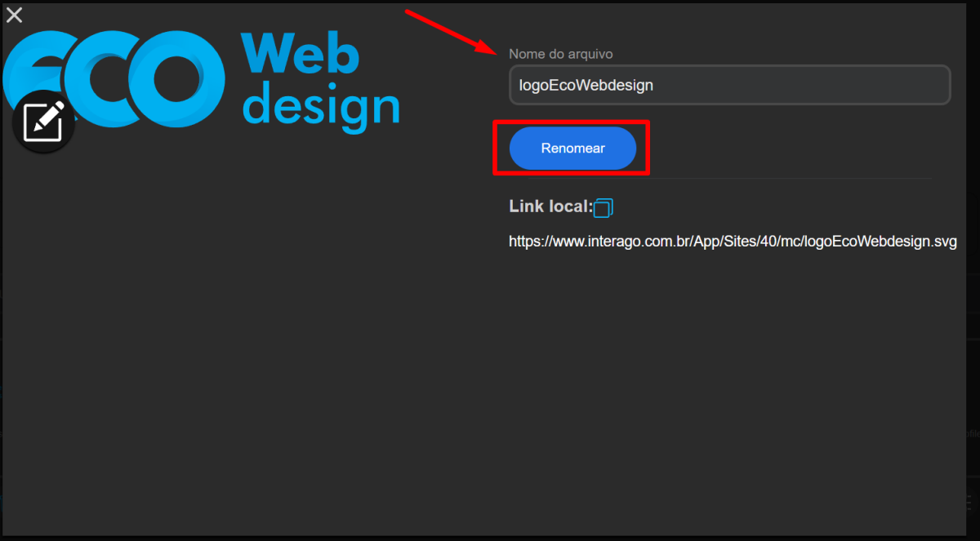Click the empty right end of filename field
The image size is (980, 541).
tap(898, 85)
